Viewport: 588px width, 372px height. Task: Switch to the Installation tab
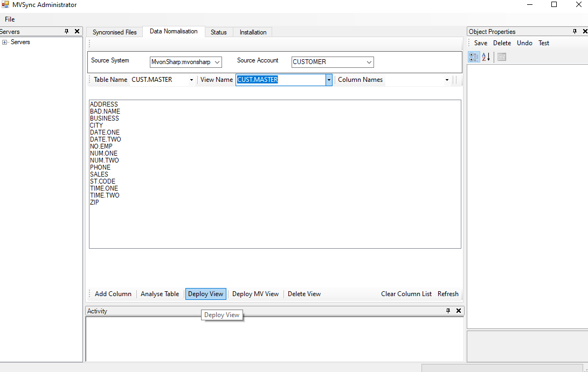click(253, 32)
